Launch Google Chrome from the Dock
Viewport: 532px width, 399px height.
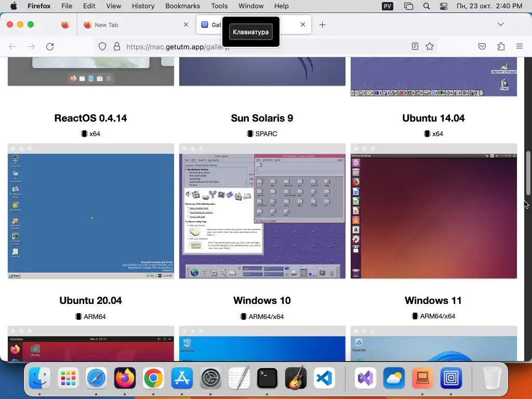point(153,378)
